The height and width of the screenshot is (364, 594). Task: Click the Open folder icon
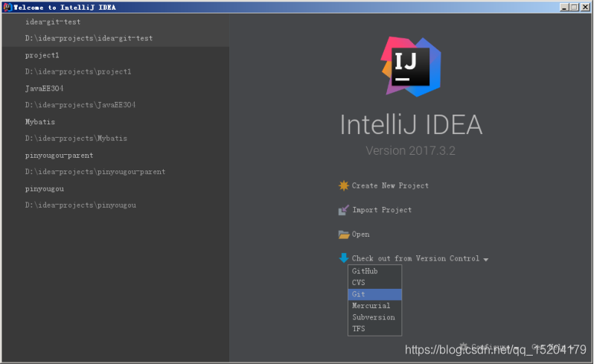point(344,234)
